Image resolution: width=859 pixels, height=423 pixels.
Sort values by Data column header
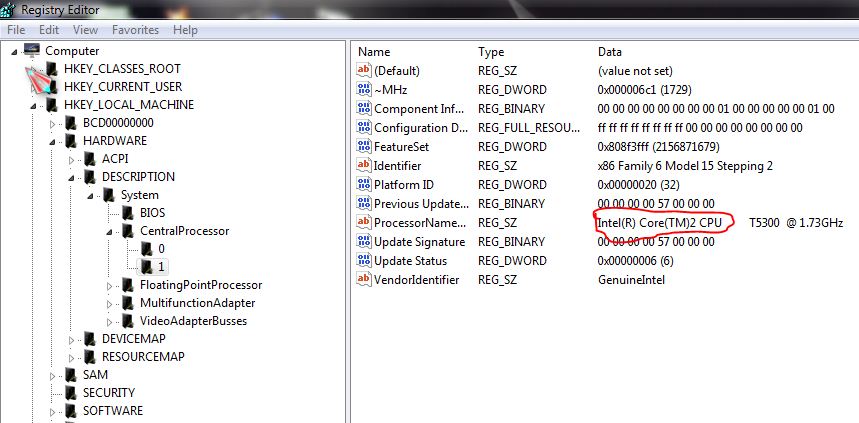click(610, 52)
